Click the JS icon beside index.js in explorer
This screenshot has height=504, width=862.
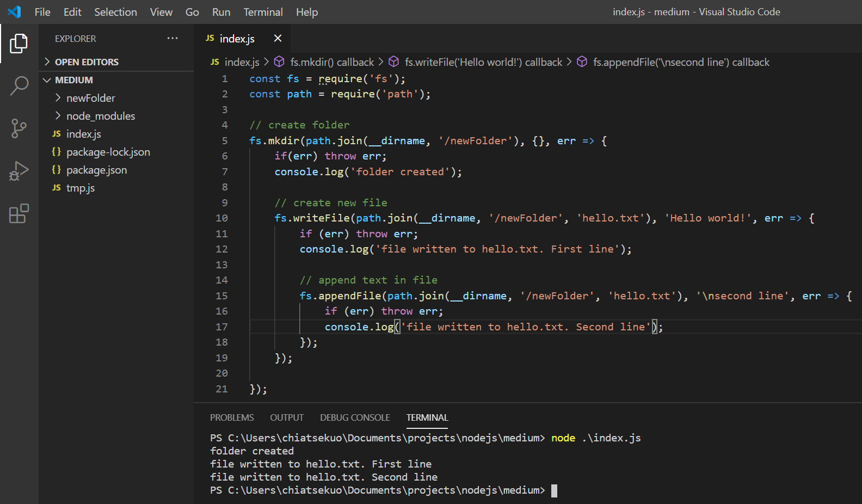(57, 134)
